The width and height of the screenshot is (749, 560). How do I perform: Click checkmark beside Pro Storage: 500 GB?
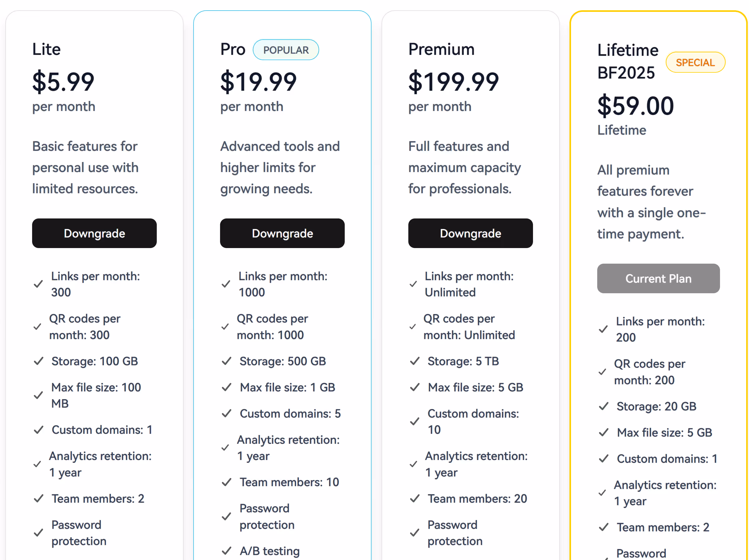coord(227,361)
